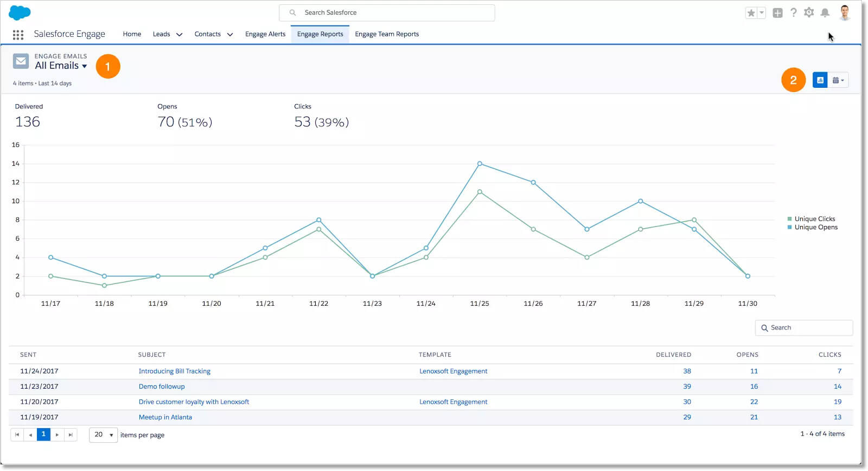
Task: Click the Favorites star icon
Action: point(751,13)
